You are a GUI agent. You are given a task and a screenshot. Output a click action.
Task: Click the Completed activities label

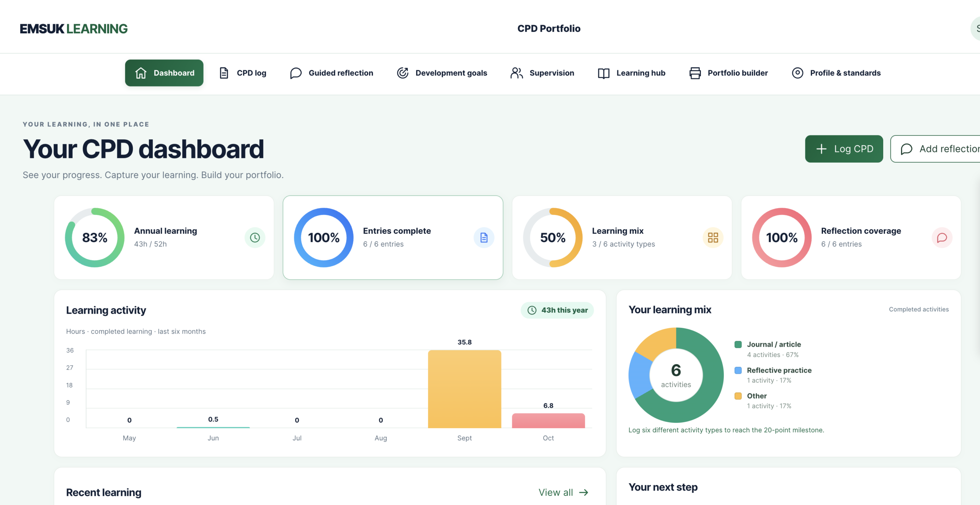click(x=919, y=309)
